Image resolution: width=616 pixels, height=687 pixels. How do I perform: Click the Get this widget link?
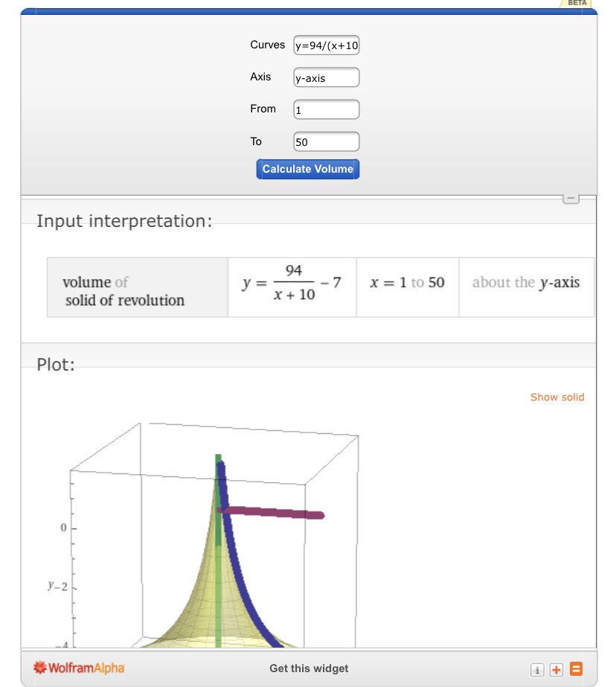tap(309, 668)
